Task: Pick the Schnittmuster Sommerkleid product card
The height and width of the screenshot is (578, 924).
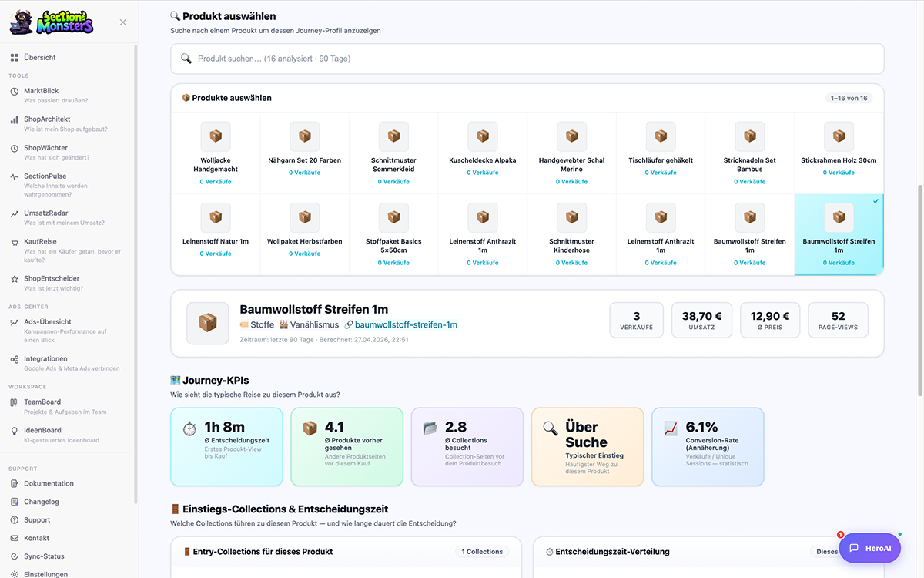Action: click(x=393, y=154)
